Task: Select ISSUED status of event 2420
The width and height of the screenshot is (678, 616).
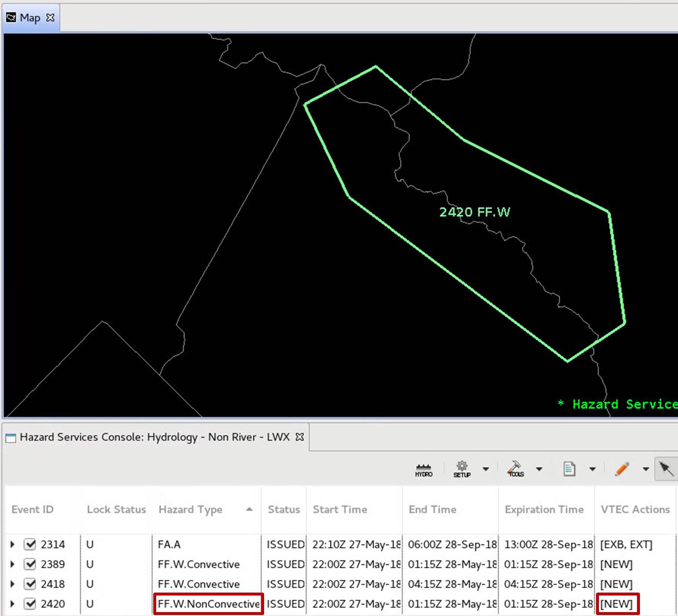Action: tap(286, 604)
